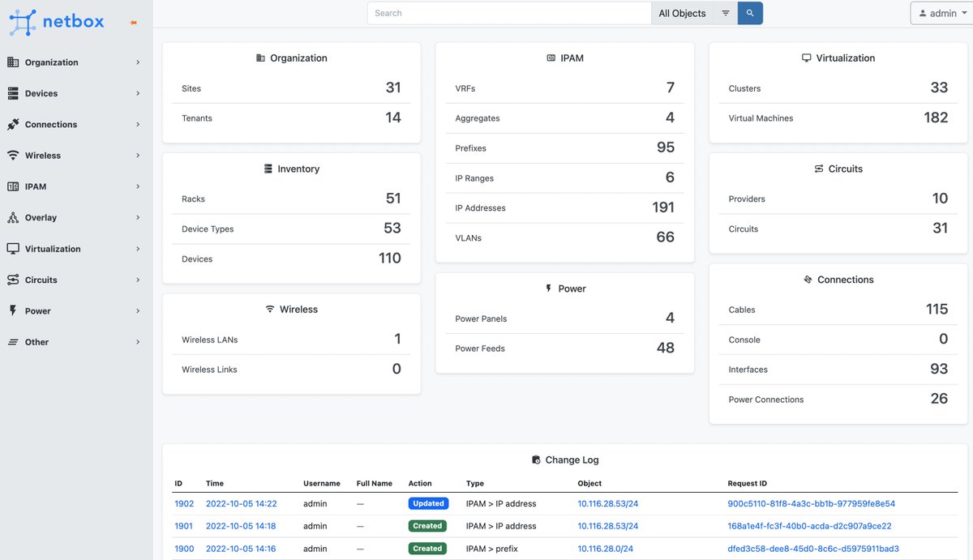Open the Sites list link

191,88
